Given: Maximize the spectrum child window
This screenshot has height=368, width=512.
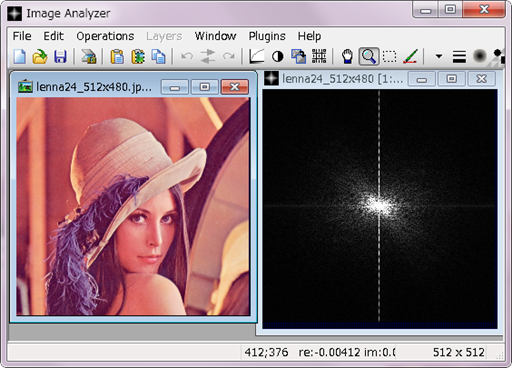Looking at the screenshot, I should (451, 79).
